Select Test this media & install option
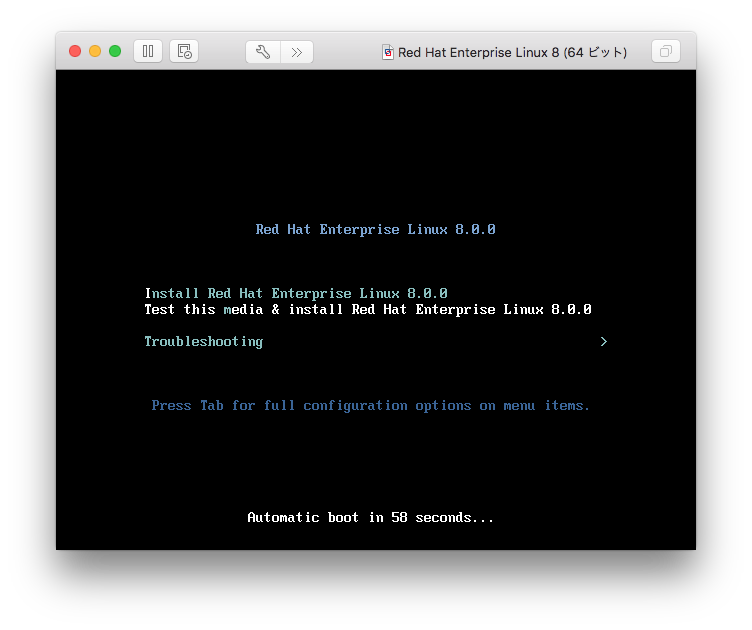This screenshot has height=630, width=752. (368, 309)
